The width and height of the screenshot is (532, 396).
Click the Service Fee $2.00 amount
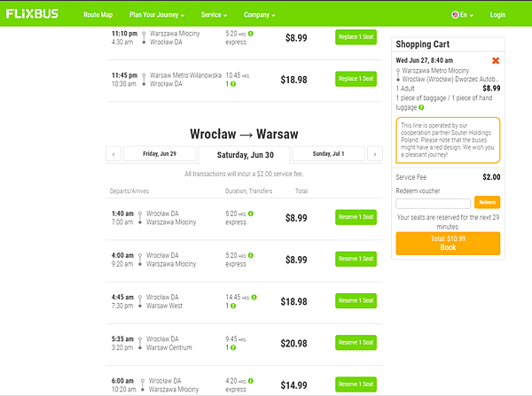click(x=491, y=177)
